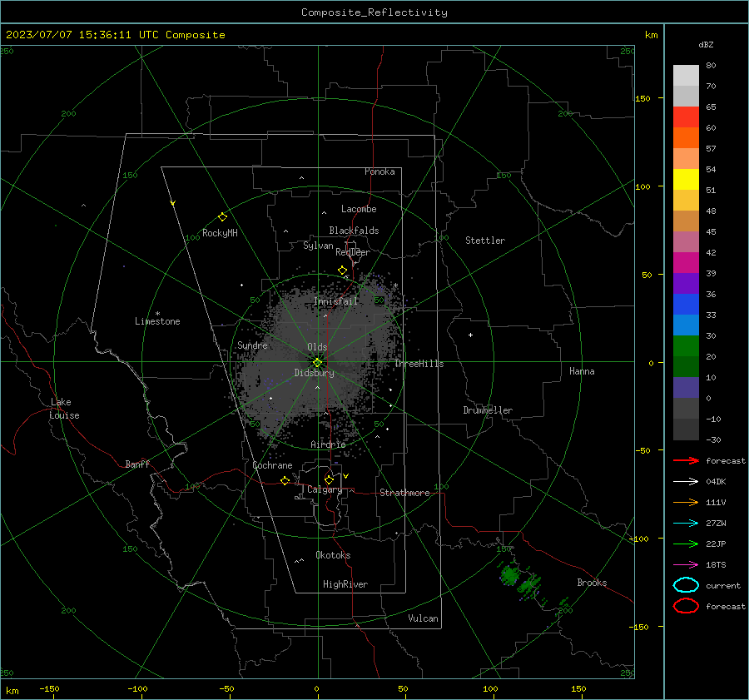Click the yellow diamond marker above RedDeer
Image resolution: width=749 pixels, height=700 pixels.
[342, 271]
